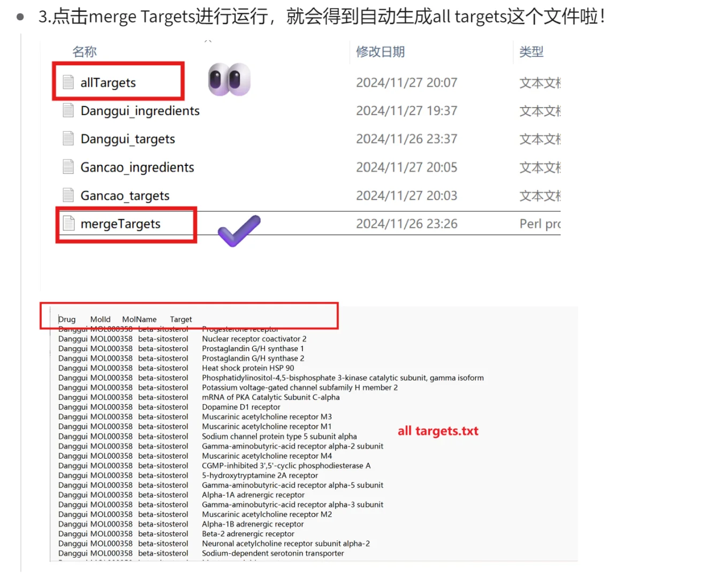Screen dimensions: 728x578
Task: Open the mergeTargets script by its name
Action: (120, 224)
